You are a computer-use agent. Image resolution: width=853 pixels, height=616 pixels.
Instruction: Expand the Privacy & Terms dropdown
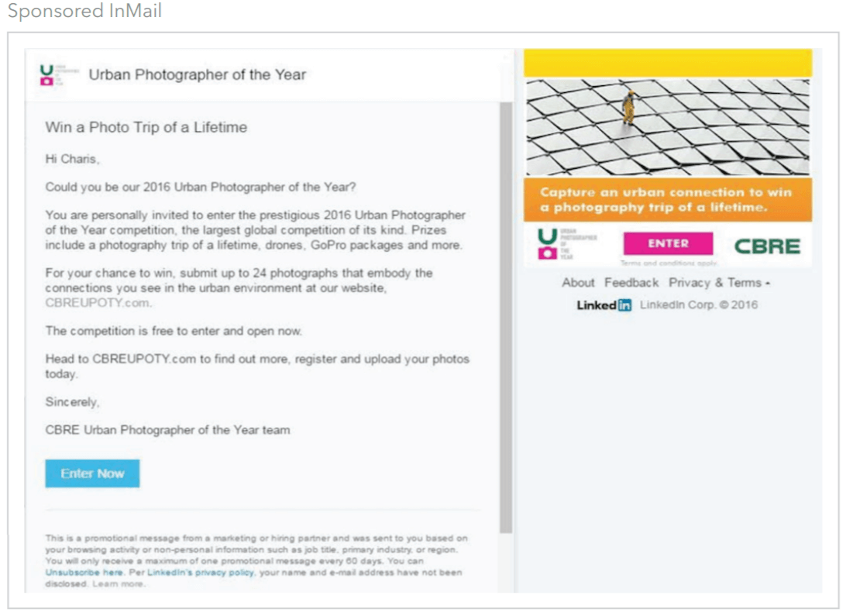click(x=719, y=282)
